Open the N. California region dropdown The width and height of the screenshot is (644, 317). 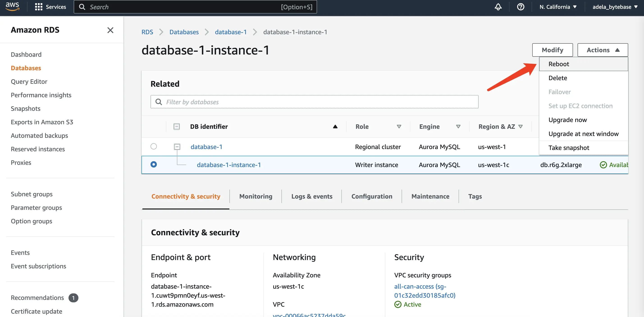click(558, 7)
